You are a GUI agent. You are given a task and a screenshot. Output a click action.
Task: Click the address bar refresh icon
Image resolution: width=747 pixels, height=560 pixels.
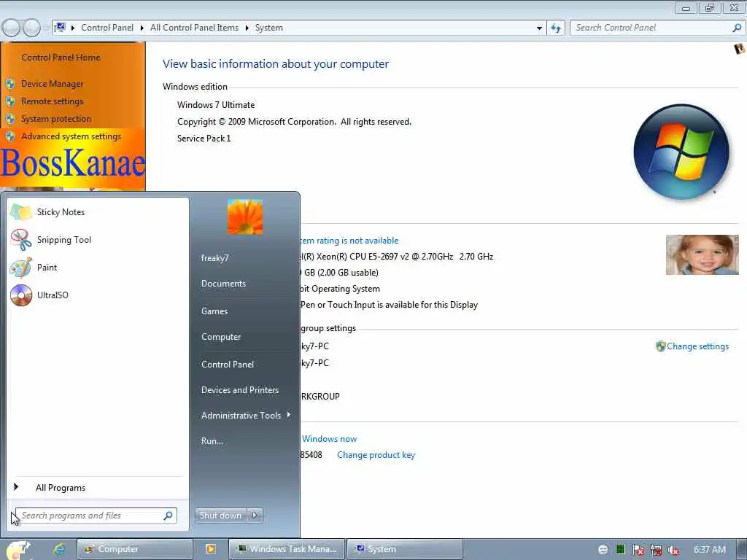pyautogui.click(x=555, y=28)
